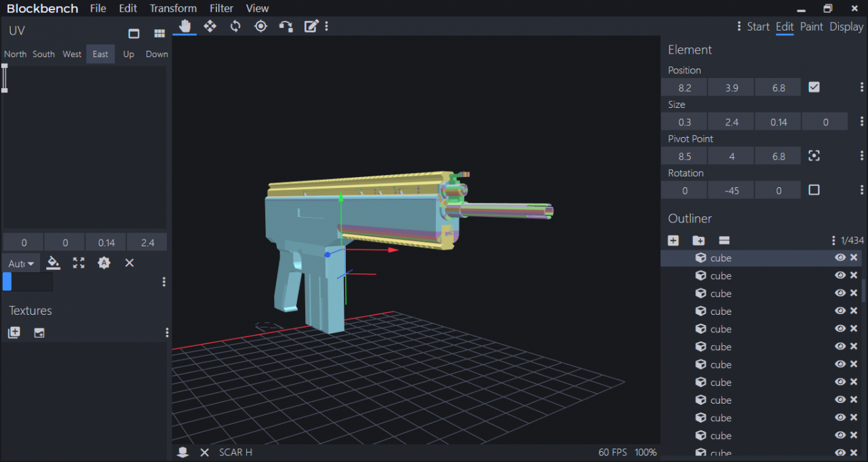Click the Import Texture icon

pyautogui.click(x=39, y=333)
